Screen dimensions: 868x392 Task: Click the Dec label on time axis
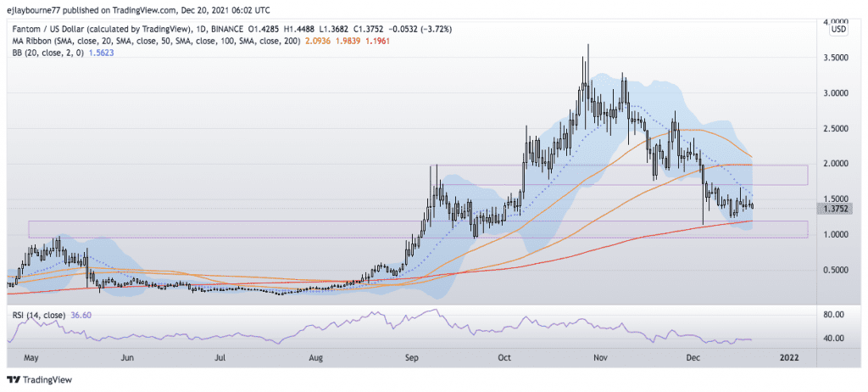click(693, 358)
